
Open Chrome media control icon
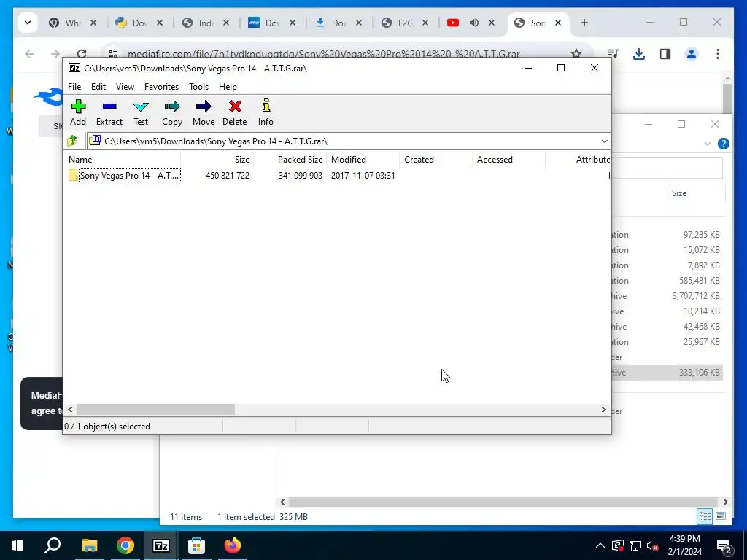point(613,54)
